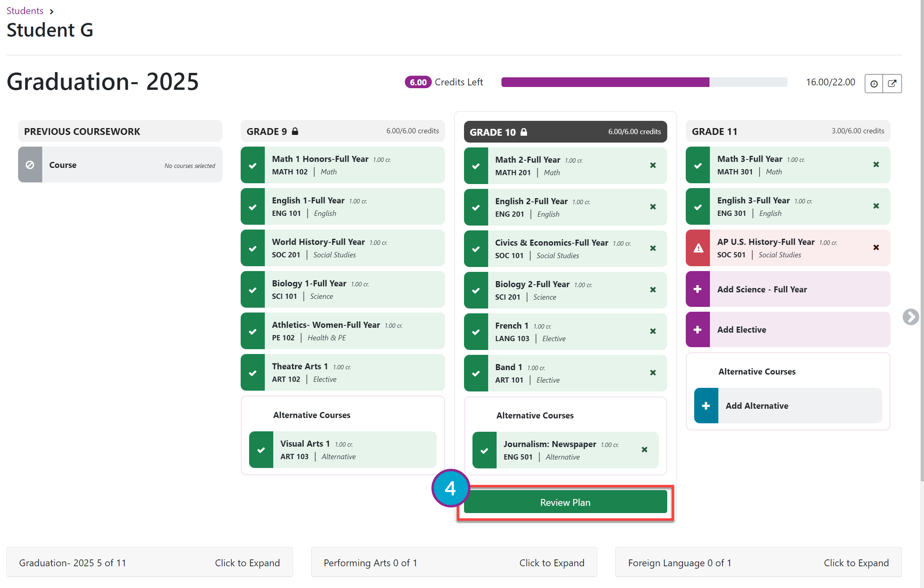Go to next grade with right arrow

[910, 317]
